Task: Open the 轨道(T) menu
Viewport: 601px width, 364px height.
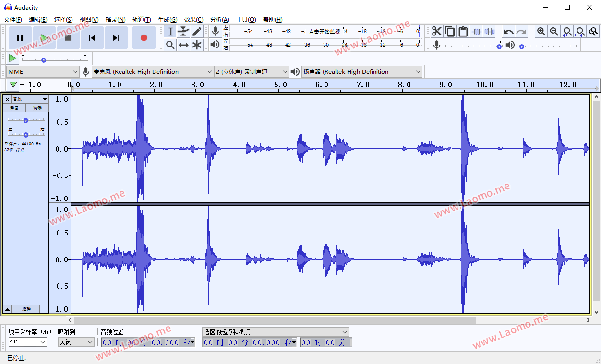Action: coord(142,20)
